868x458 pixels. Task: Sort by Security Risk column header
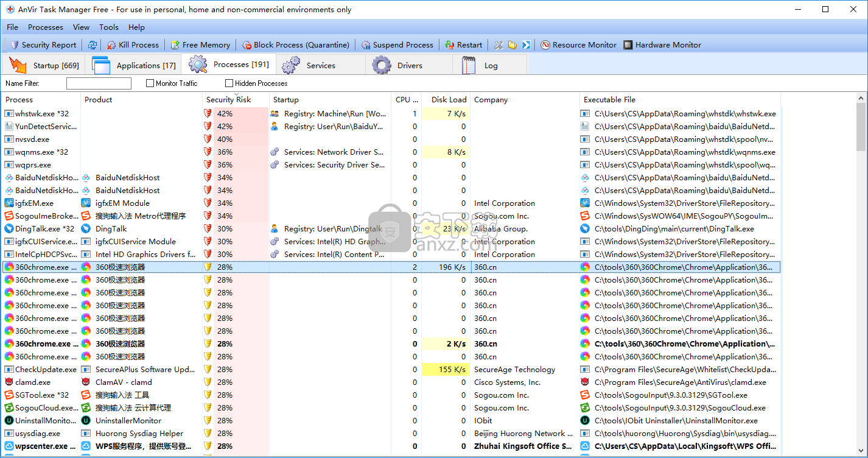tap(236, 99)
